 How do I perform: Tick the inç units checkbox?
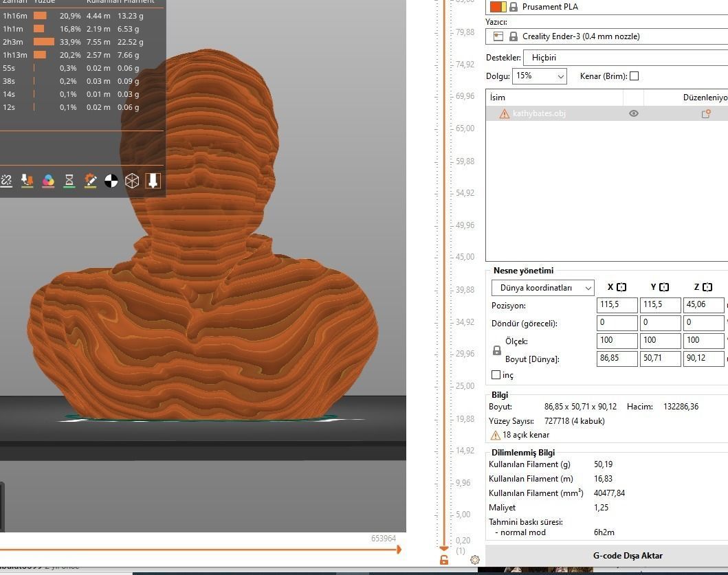[496, 374]
